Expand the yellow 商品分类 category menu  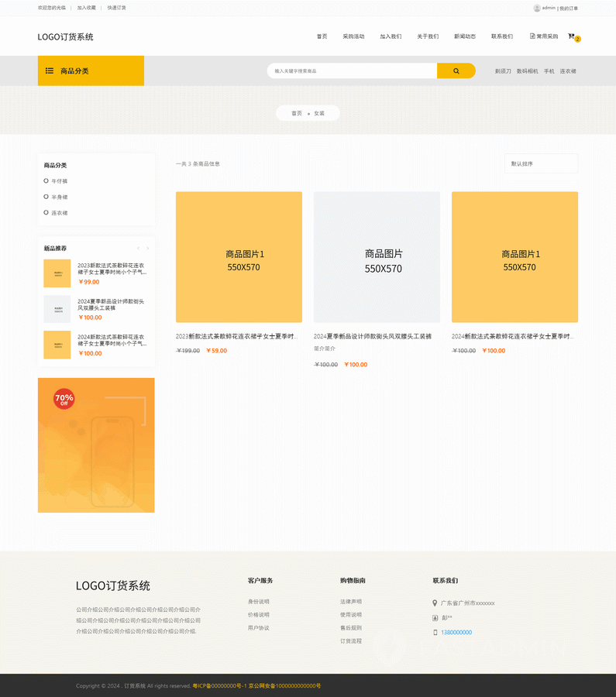[91, 71]
